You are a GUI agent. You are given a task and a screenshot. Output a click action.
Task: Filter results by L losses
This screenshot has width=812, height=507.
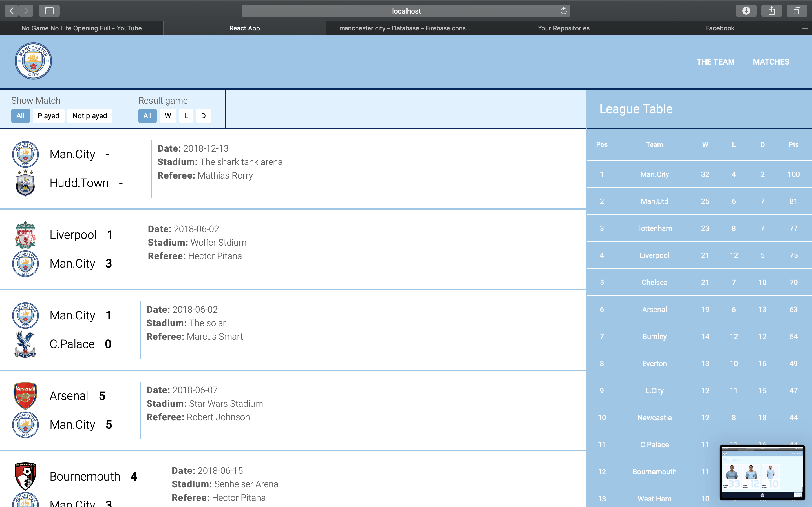(x=186, y=116)
